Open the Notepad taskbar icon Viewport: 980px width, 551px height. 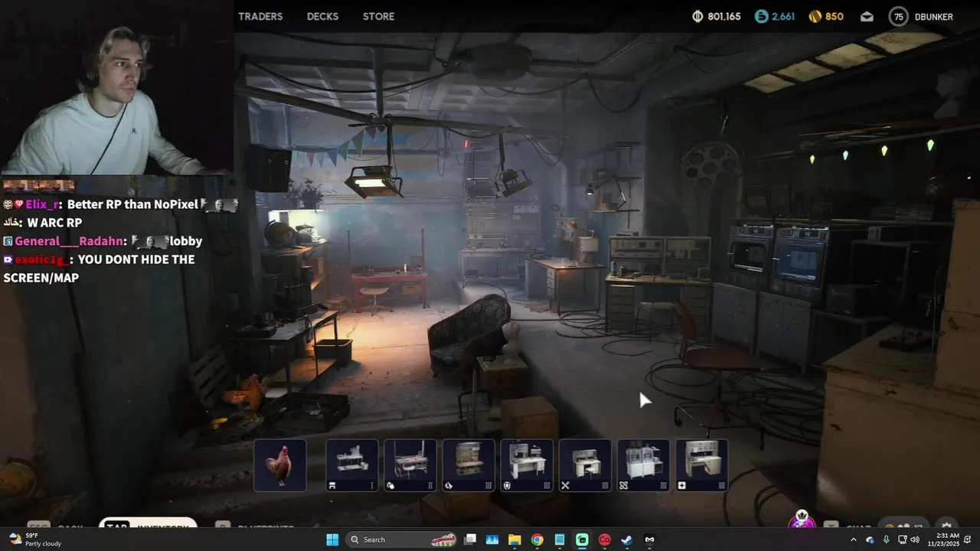(x=560, y=540)
